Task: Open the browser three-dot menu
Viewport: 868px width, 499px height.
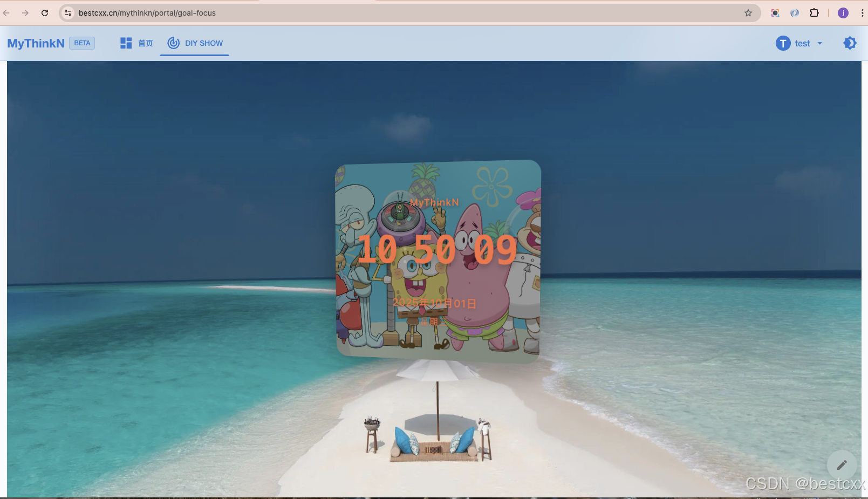Action: [x=862, y=13]
